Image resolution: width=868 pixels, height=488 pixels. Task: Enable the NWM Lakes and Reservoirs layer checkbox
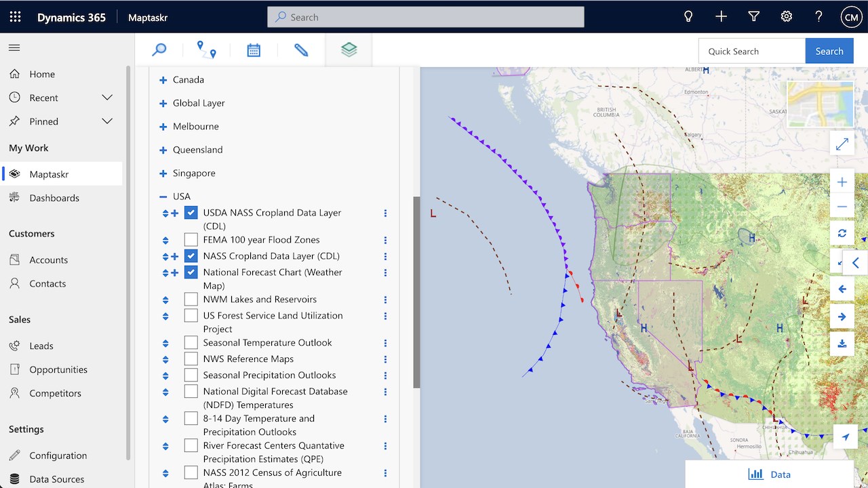(191, 300)
